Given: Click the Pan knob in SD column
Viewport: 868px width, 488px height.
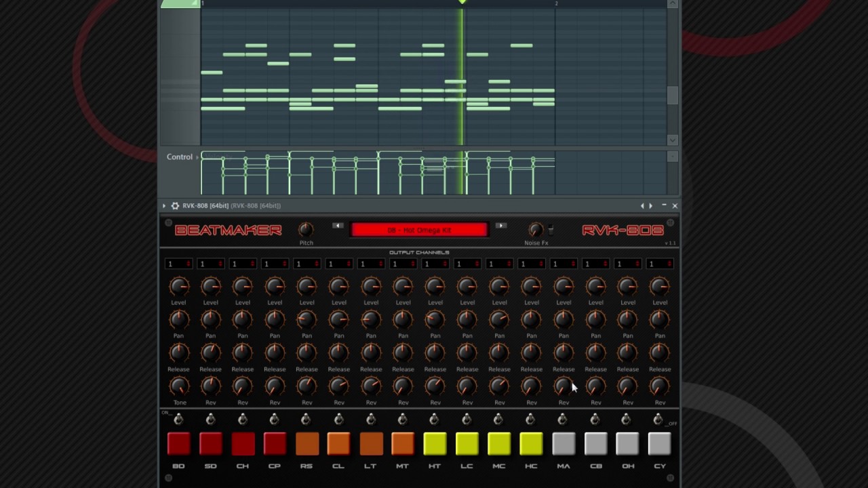Looking at the screenshot, I should pyautogui.click(x=210, y=319).
